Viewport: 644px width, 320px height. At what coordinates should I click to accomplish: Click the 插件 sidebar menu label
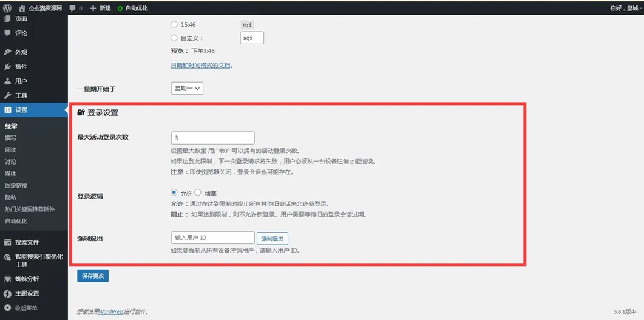[21, 67]
